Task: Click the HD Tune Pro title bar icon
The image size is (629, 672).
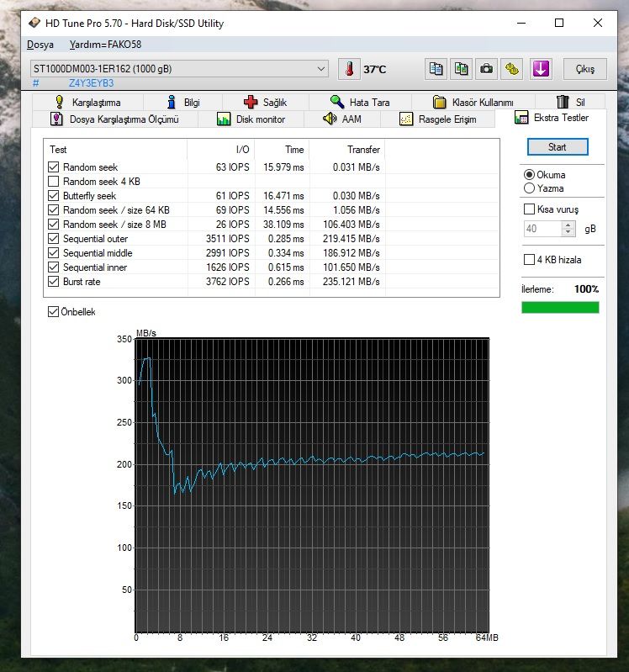Action: [34, 23]
